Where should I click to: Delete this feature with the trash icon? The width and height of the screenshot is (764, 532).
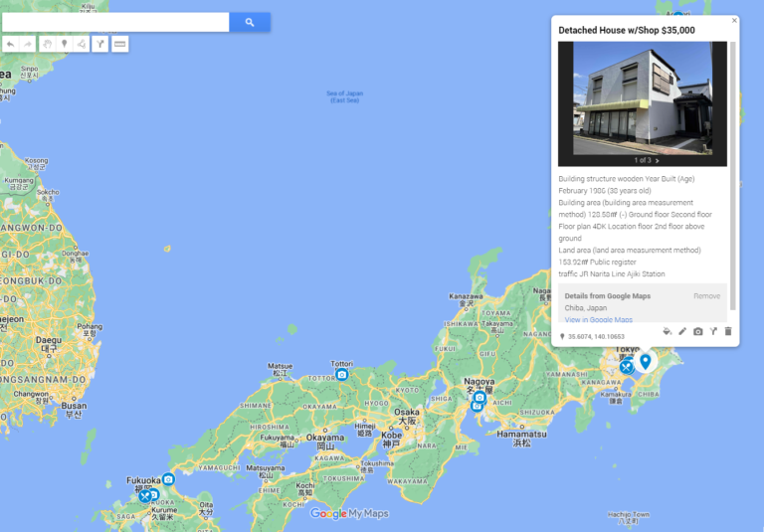[x=728, y=331]
